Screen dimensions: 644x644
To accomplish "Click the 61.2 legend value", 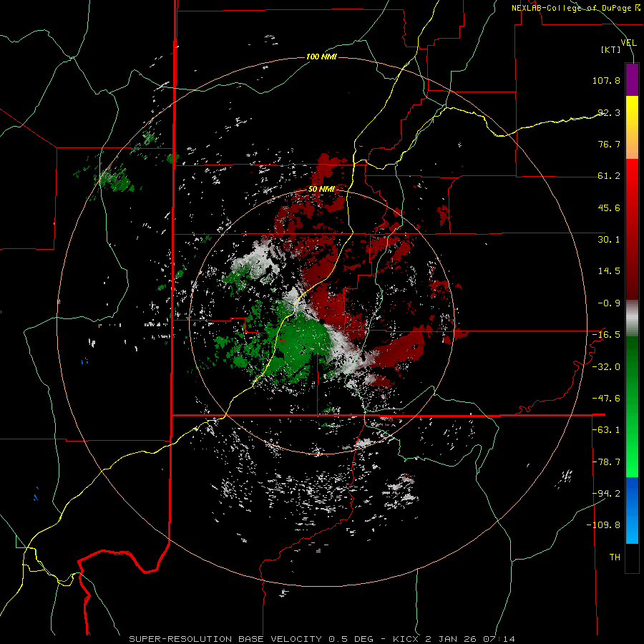I will 609,176.
